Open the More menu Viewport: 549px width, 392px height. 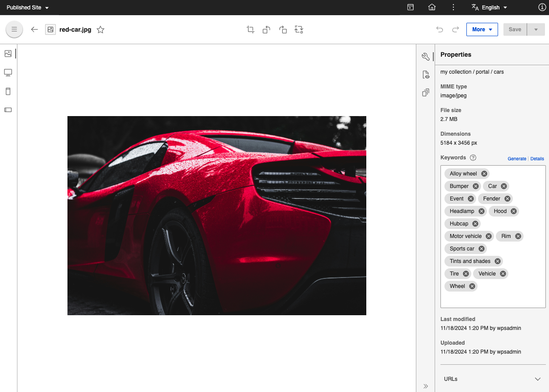tap(482, 29)
